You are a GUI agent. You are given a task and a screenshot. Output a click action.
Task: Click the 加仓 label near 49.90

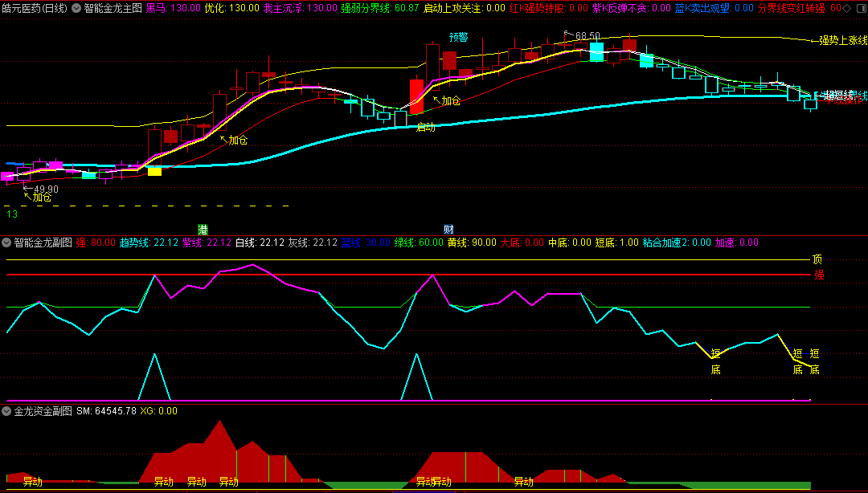(x=42, y=197)
